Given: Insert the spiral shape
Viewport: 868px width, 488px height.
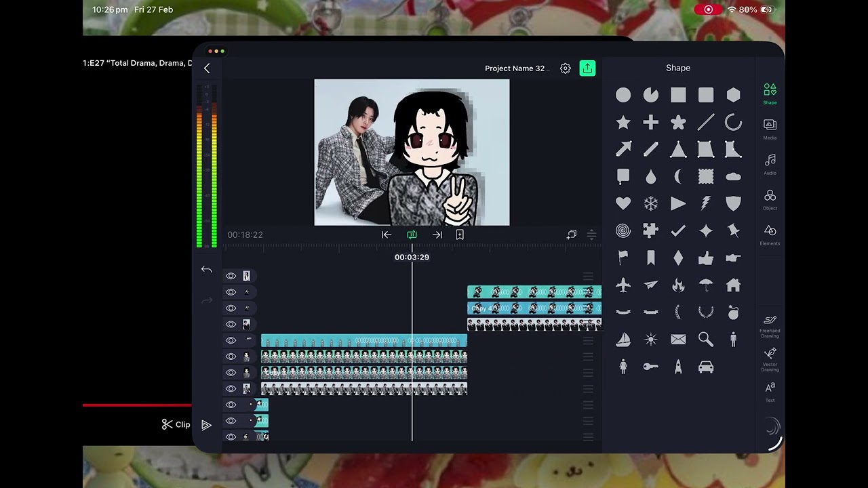Looking at the screenshot, I should click(623, 230).
